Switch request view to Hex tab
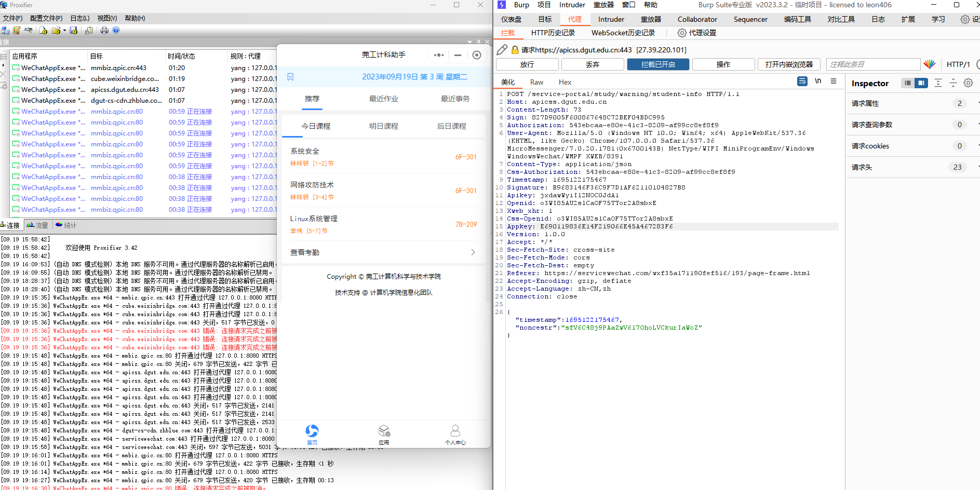 (x=565, y=82)
